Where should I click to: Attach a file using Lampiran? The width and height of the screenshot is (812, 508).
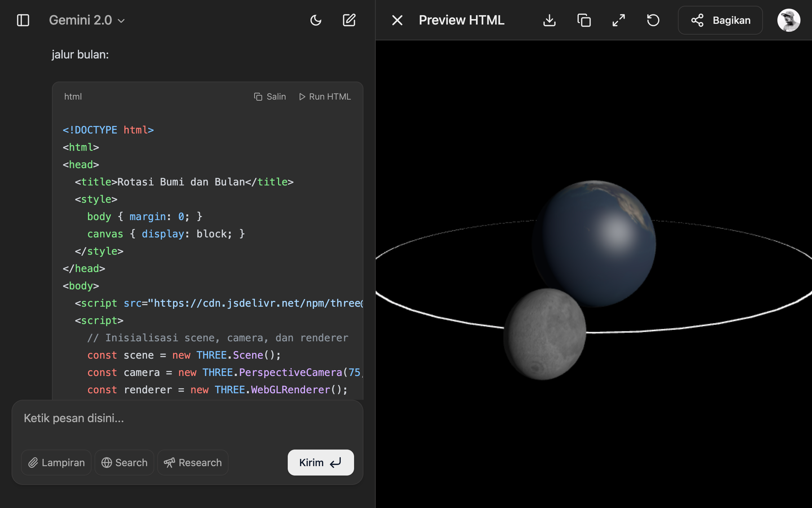57,463
